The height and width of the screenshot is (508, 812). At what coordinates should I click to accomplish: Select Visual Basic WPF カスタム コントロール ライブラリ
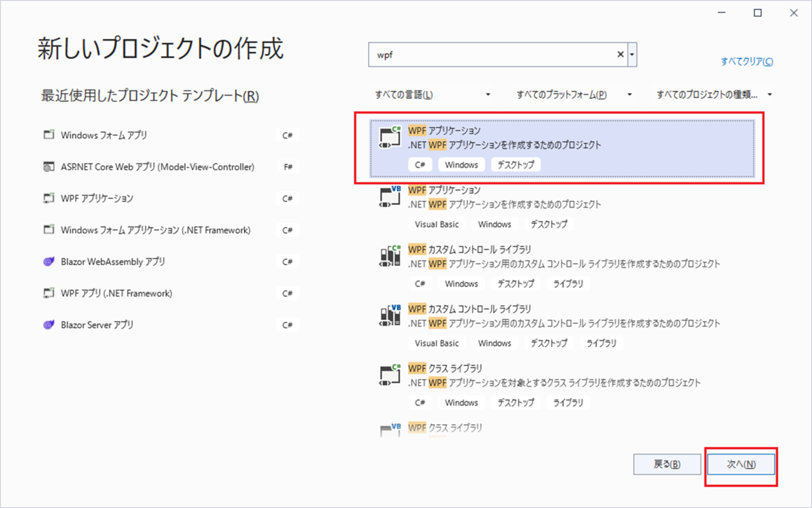pyautogui.click(x=562, y=327)
